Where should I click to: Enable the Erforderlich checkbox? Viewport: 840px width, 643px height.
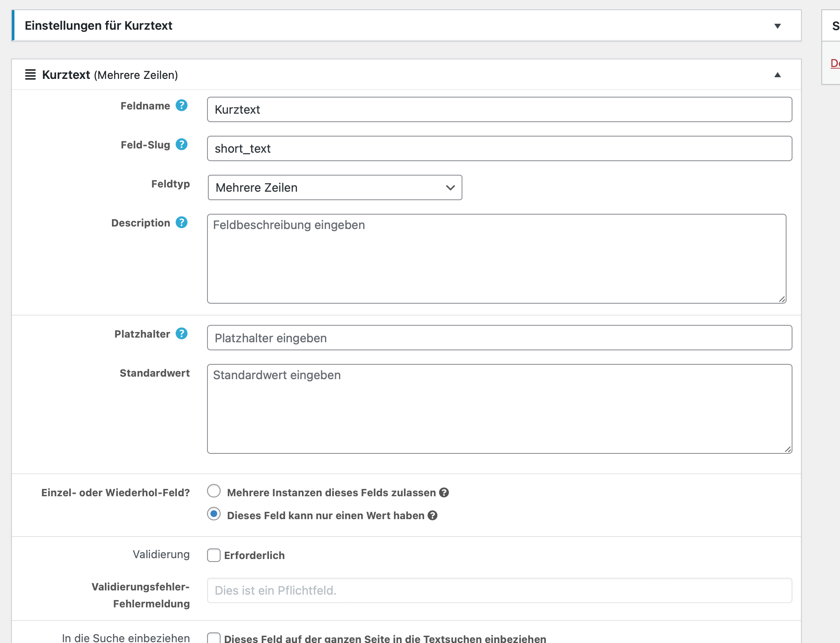pos(214,555)
